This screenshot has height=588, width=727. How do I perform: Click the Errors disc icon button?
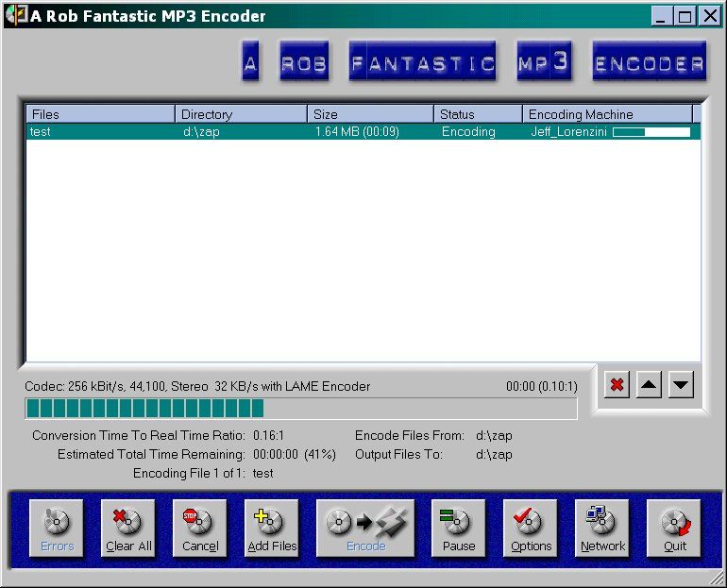pyautogui.click(x=57, y=529)
